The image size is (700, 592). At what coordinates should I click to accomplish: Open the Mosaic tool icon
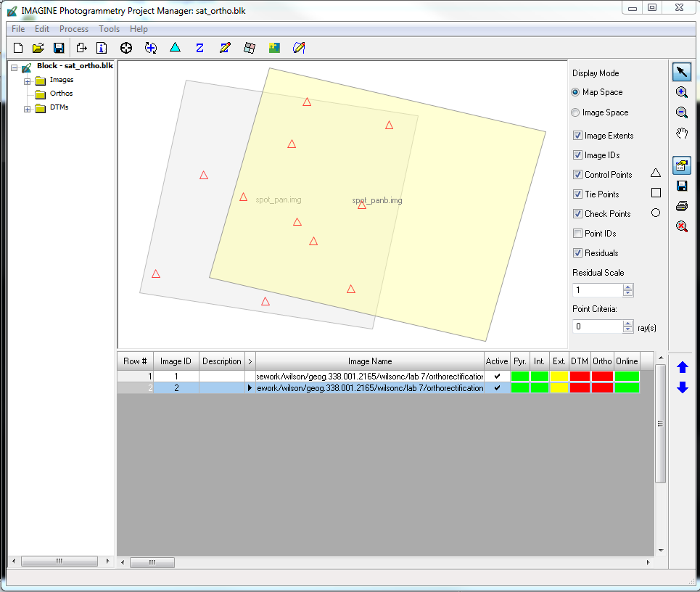point(274,48)
